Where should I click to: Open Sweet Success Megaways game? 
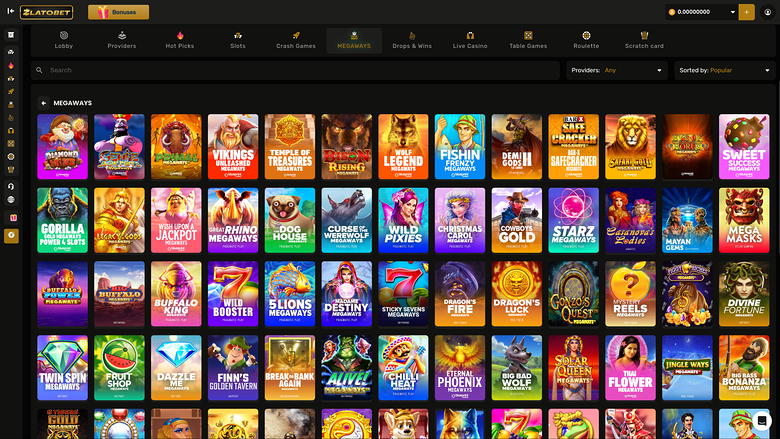coord(744,147)
